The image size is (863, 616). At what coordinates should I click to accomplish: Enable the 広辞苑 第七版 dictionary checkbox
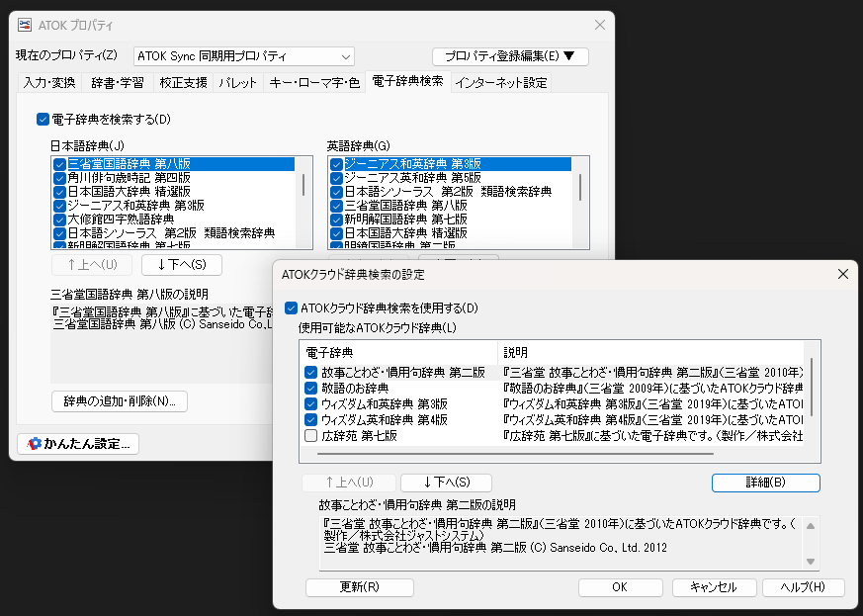[x=310, y=436]
